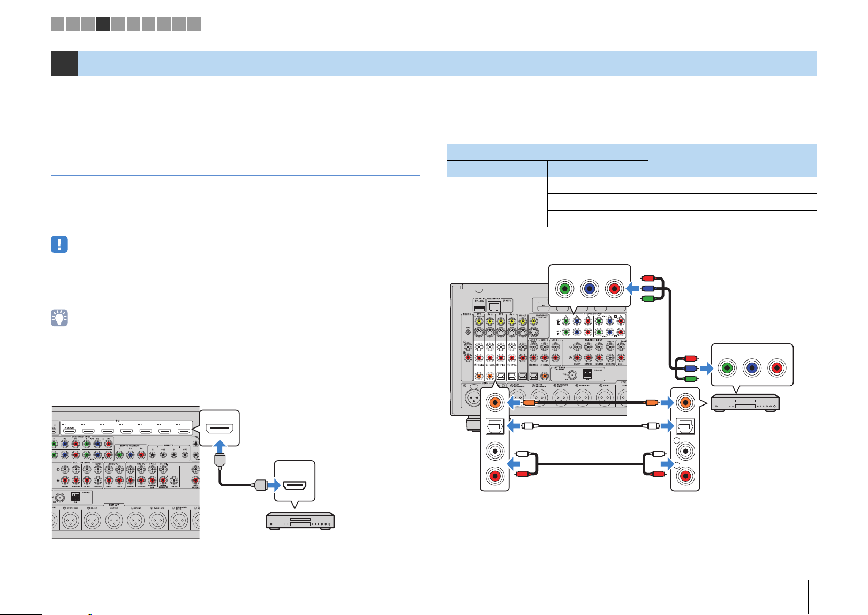Click the blue exclamation caution icon
868x615 pixels.
pyautogui.click(x=59, y=244)
